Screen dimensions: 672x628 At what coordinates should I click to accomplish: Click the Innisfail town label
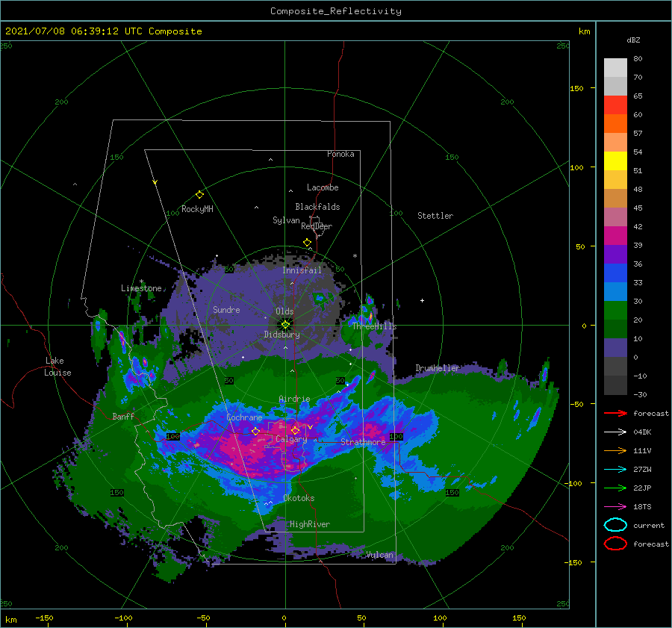[302, 270]
